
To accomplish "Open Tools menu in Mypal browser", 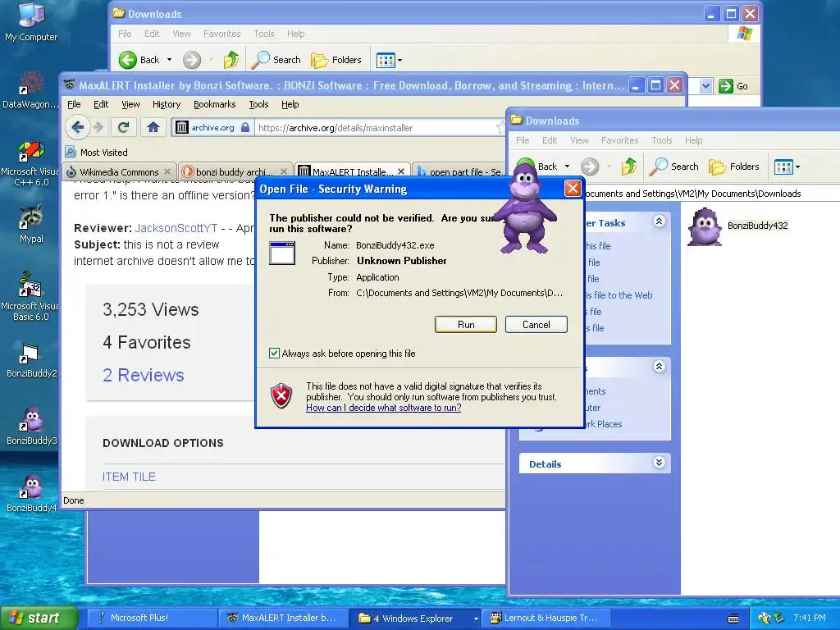I will point(258,104).
